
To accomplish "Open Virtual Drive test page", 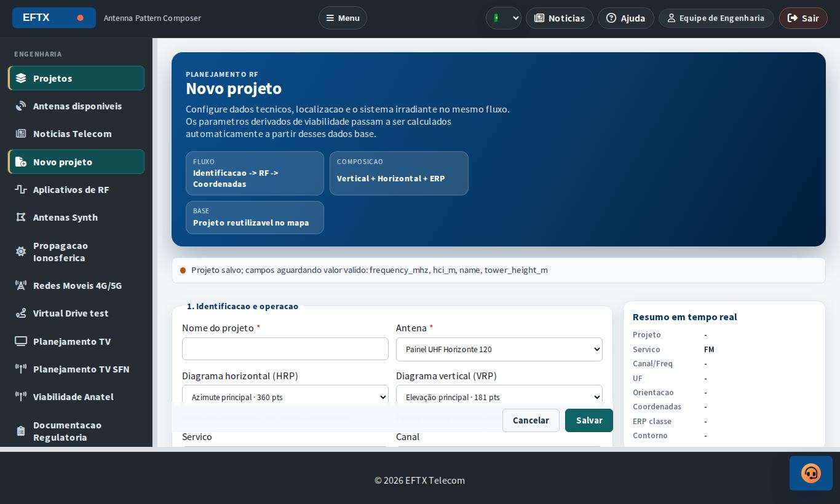I will pos(76,313).
